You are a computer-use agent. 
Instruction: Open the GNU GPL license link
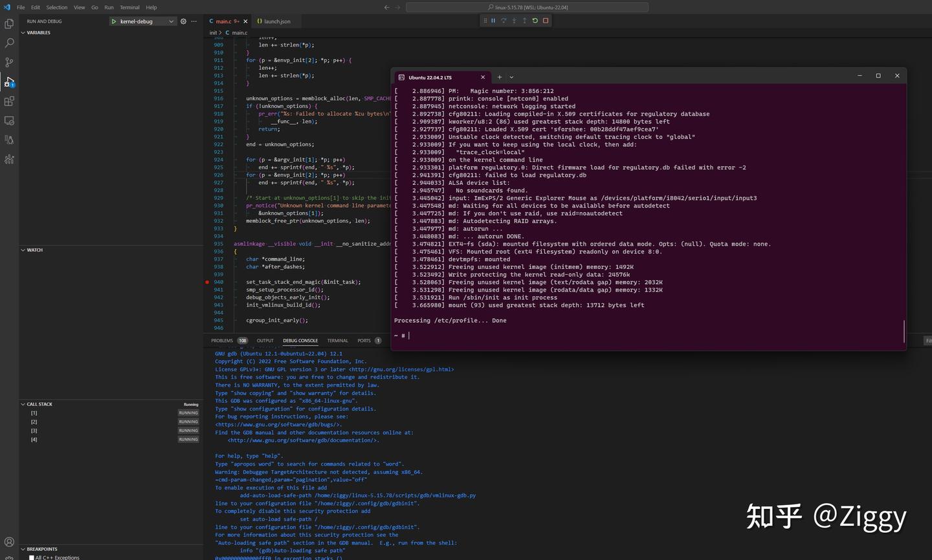[401, 369]
